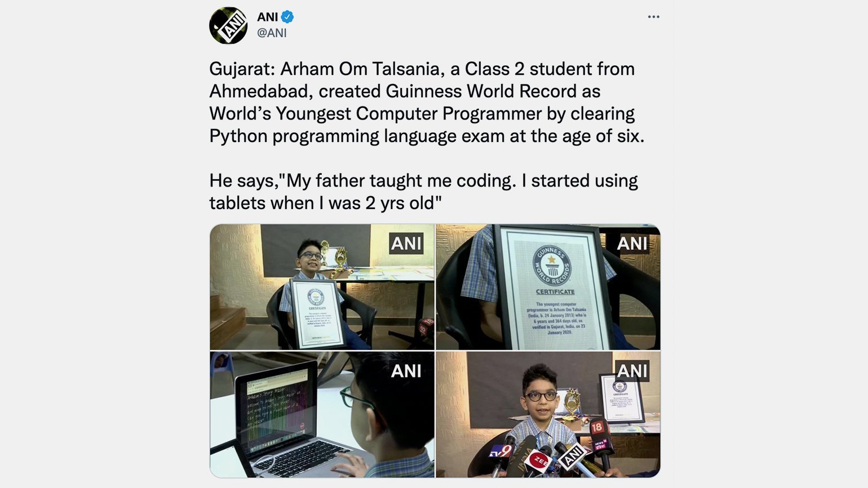The height and width of the screenshot is (488, 868).
Task: Open the ANI profile avatar
Action: point(228,25)
